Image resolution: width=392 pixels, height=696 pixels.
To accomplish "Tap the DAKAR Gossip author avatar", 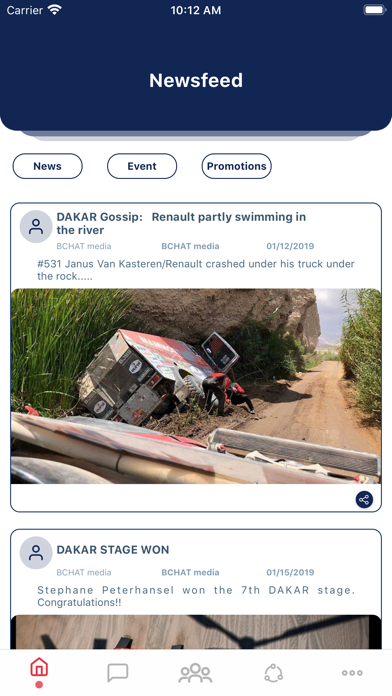I will [x=36, y=226].
